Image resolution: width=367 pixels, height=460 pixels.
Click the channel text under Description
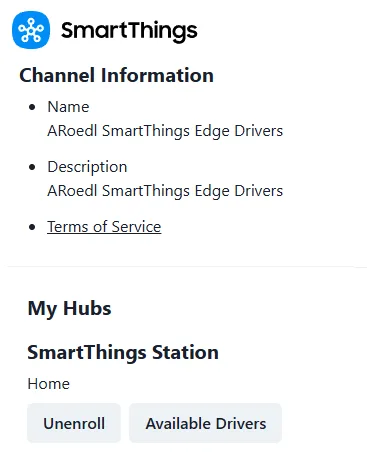point(165,191)
